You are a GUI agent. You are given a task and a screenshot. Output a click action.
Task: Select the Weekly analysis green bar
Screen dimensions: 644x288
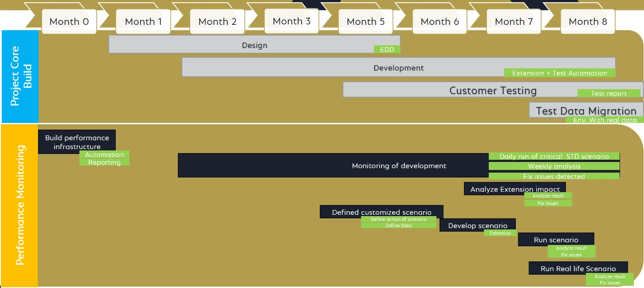click(554, 166)
